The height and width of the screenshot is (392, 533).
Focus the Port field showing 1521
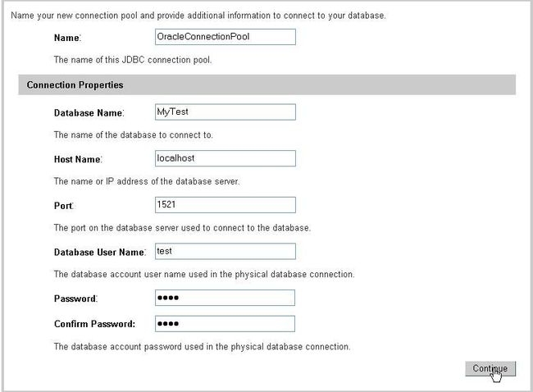click(225, 205)
